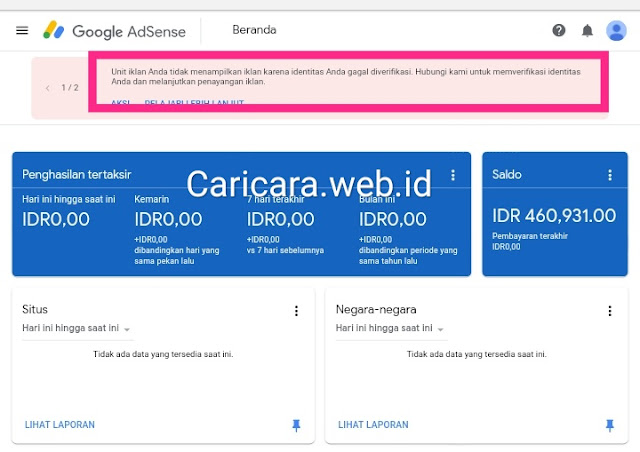Screen dimensions: 640x452
Task: Open three-dot menu on Situs card
Action: tap(296, 311)
